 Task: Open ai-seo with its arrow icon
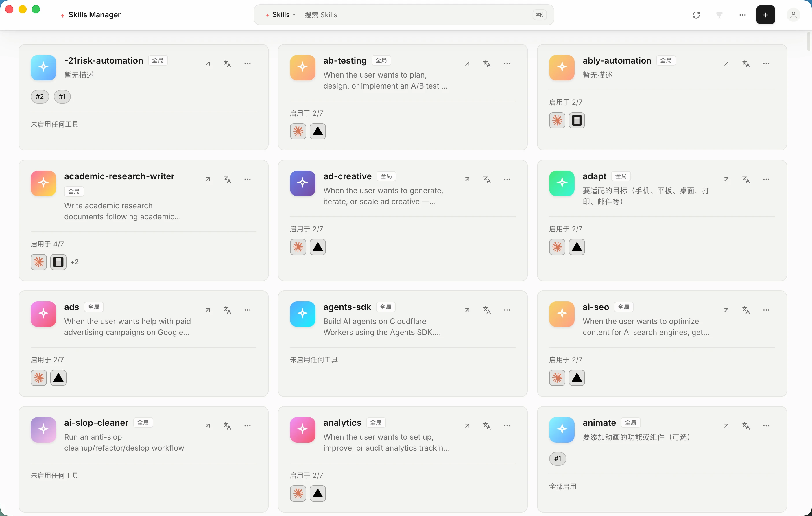[x=726, y=310]
